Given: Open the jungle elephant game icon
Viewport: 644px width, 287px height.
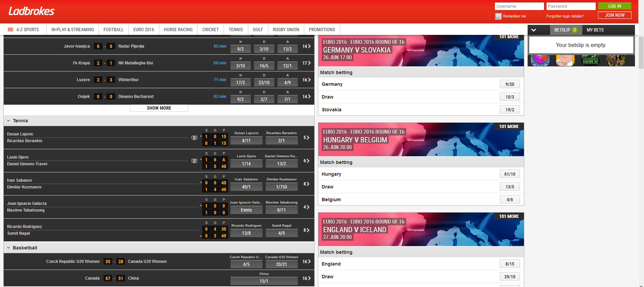Looking at the screenshot, I should click(615, 61).
